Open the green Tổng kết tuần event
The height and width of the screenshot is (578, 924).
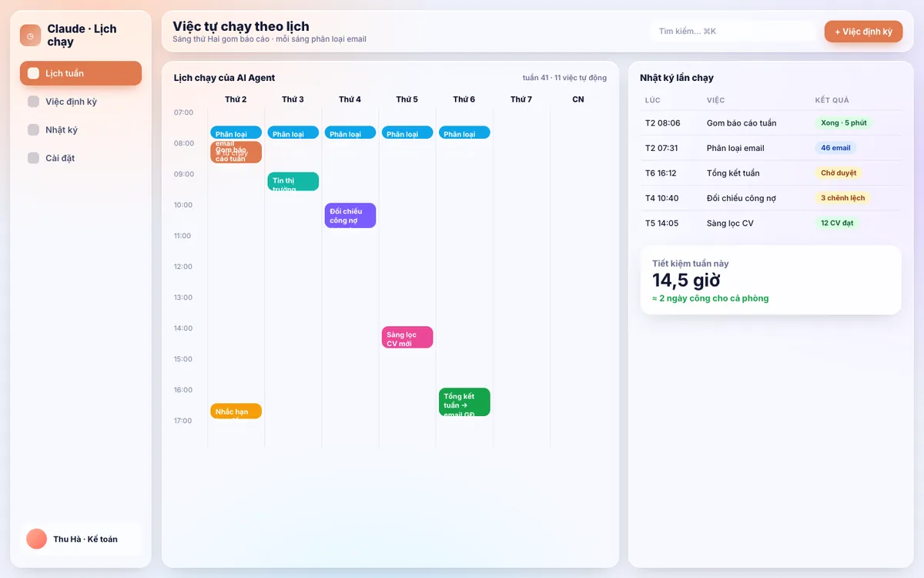[464, 402]
